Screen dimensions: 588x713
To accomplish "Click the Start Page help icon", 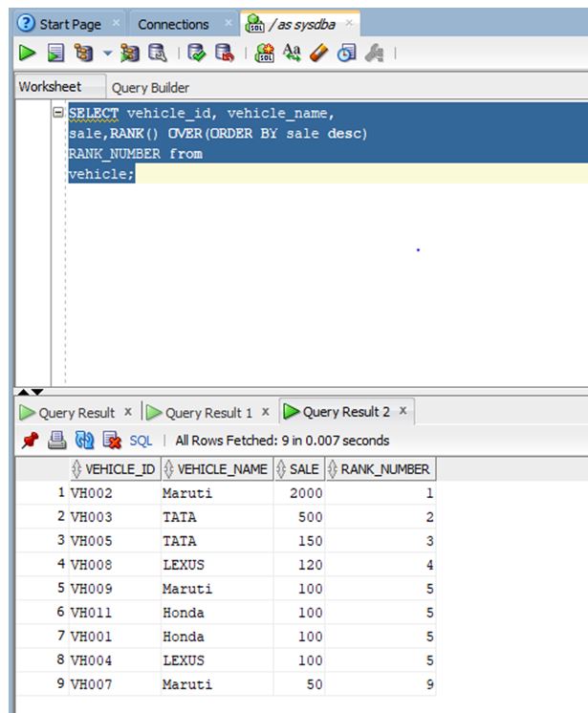I will pyautogui.click(x=26, y=23).
